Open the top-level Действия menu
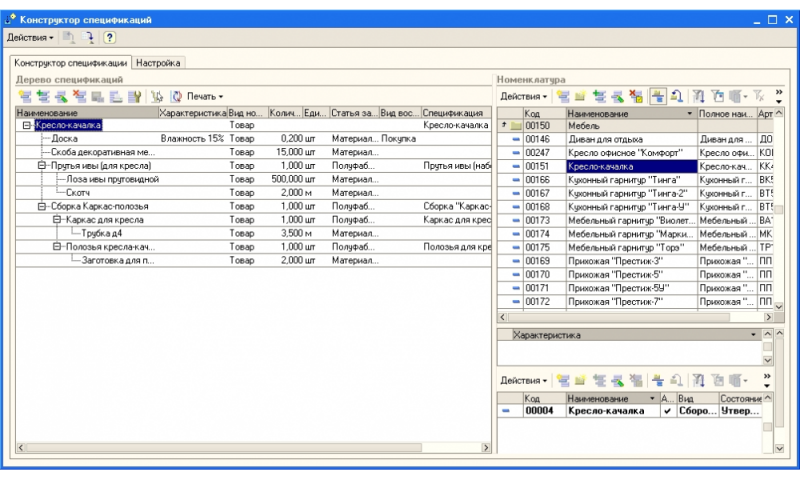Image resolution: width=800 pixels, height=480 pixels. click(x=30, y=37)
